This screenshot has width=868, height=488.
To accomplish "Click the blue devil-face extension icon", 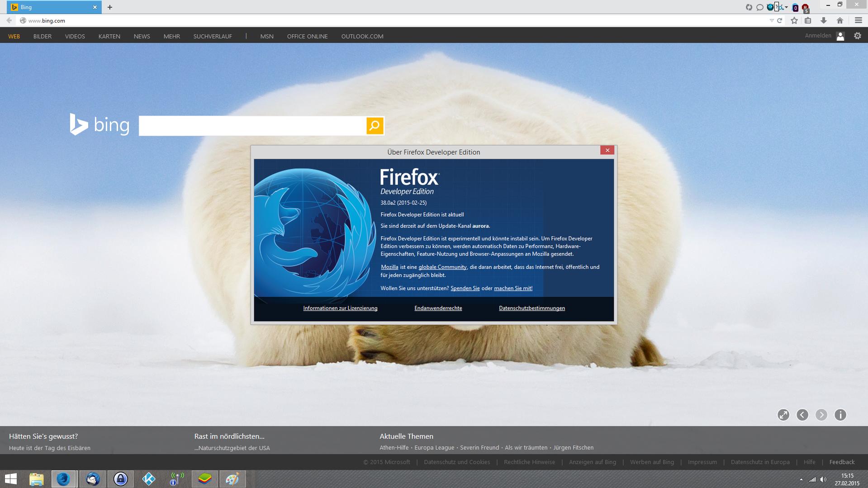I will coord(770,7).
